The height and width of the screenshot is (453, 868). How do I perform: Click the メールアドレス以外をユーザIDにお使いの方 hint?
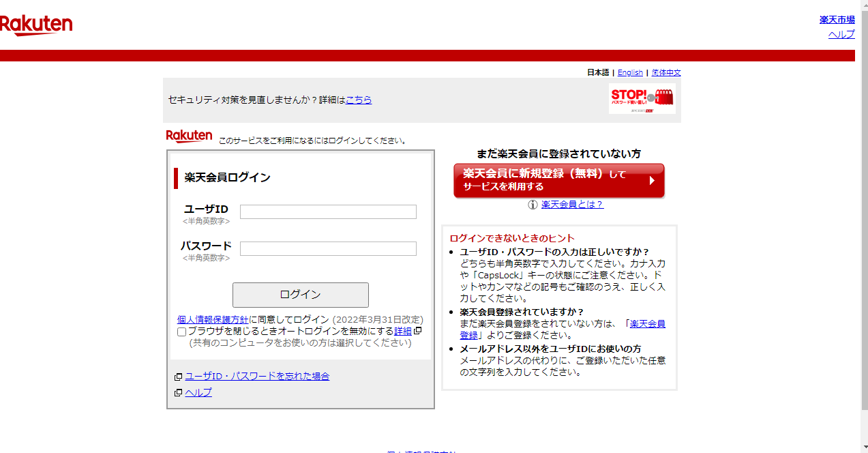pos(550,349)
